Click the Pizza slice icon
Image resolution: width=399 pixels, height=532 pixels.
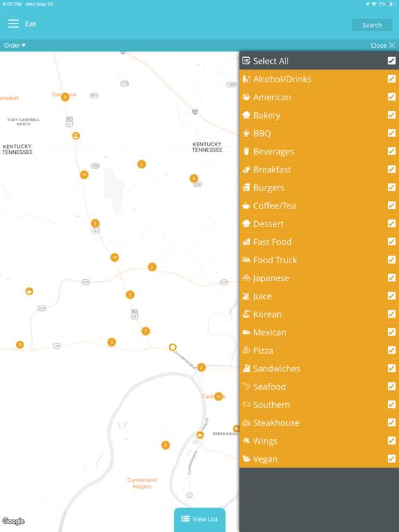pyautogui.click(x=247, y=351)
